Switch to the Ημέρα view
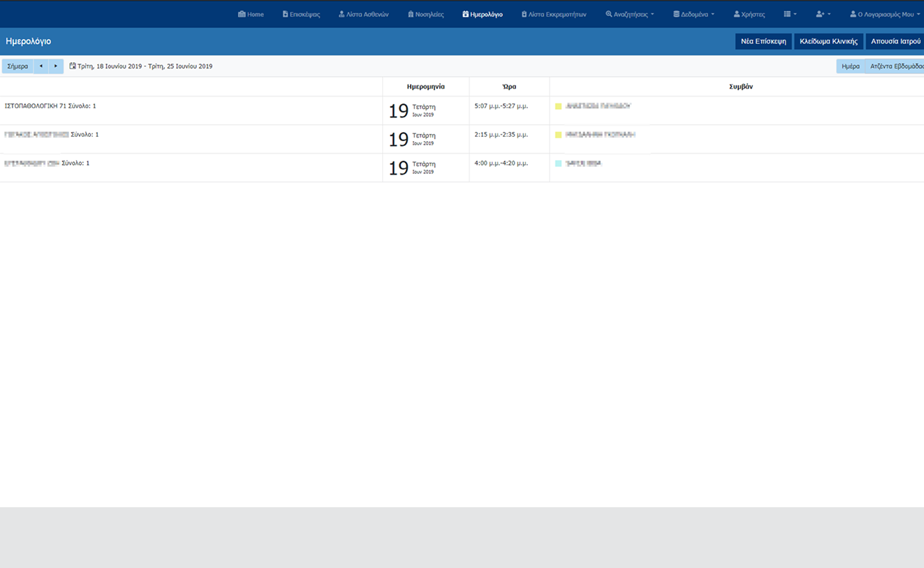 click(851, 66)
